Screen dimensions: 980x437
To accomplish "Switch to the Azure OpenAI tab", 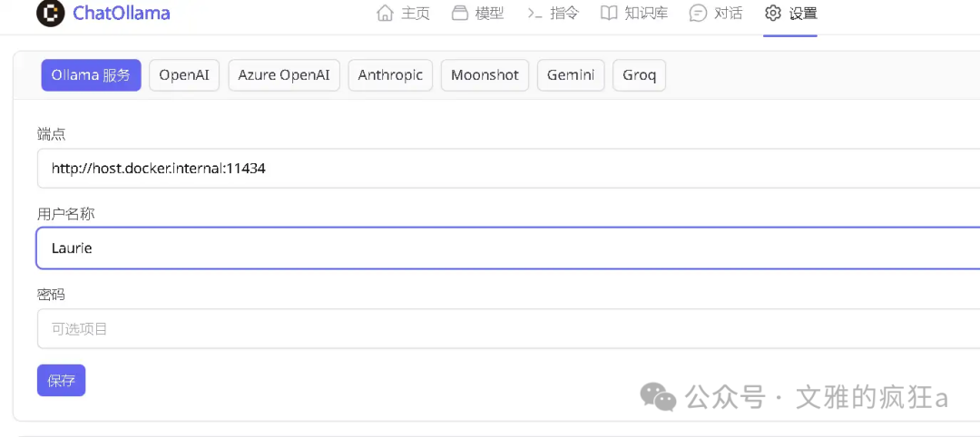I will pyautogui.click(x=284, y=75).
